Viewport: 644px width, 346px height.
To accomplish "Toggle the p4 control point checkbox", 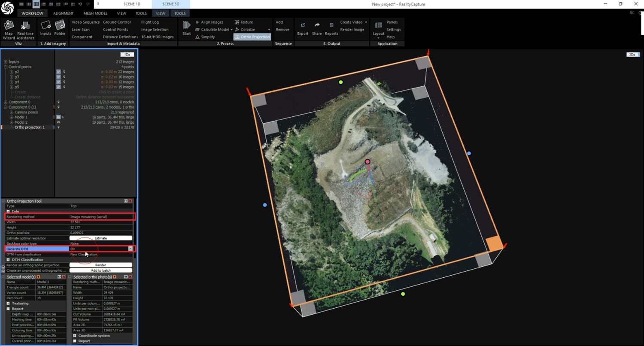I will (x=58, y=82).
